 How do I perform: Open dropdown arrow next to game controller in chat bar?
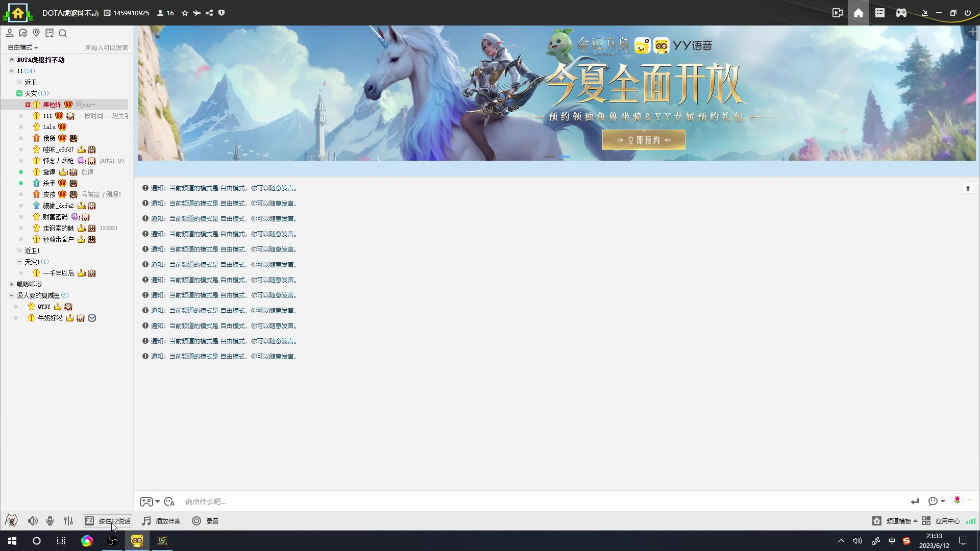tap(157, 502)
